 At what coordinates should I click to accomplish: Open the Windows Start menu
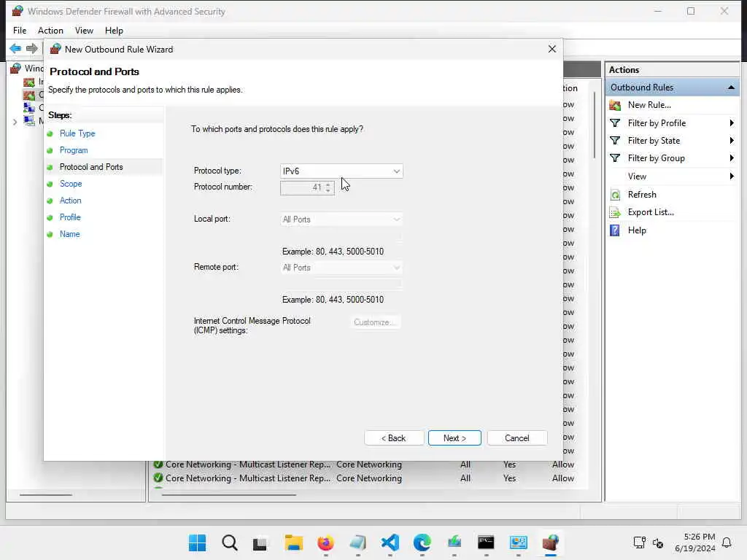(197, 542)
